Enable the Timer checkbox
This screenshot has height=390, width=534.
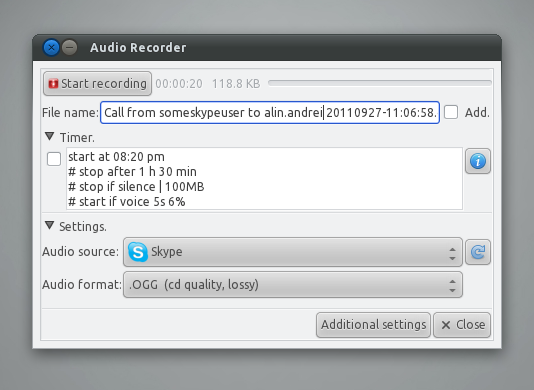pos(54,159)
